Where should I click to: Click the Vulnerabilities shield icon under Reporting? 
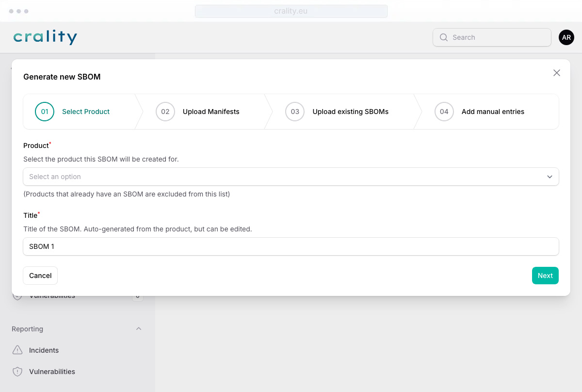pos(17,372)
